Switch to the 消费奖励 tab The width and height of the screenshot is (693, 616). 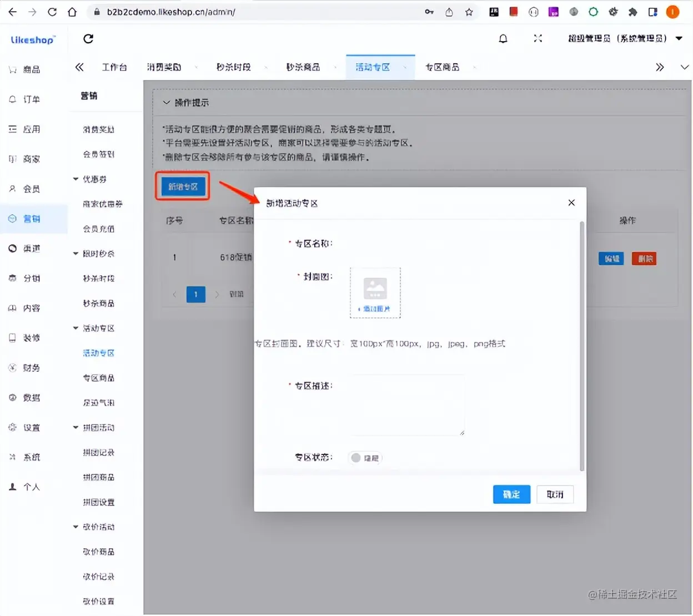tap(164, 67)
